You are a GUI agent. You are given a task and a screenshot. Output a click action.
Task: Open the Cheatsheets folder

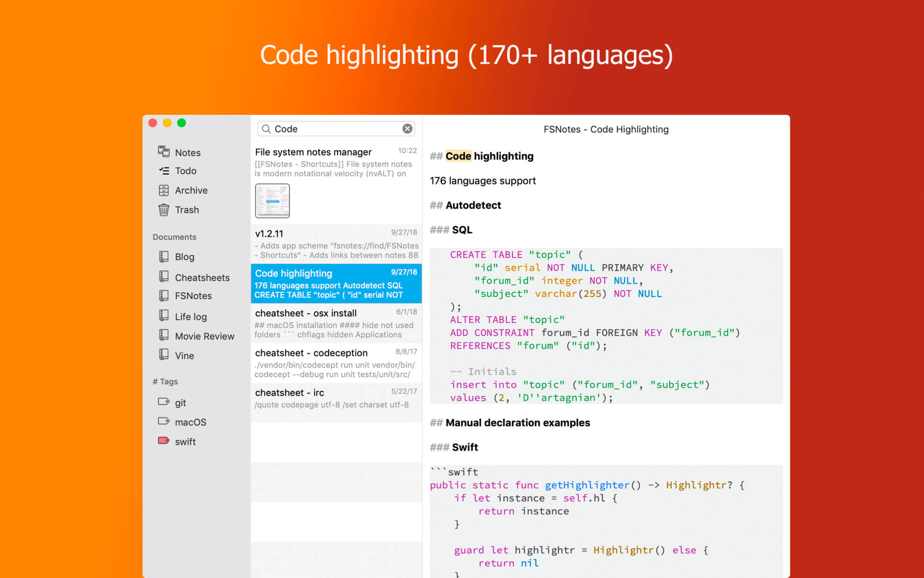pos(202,277)
